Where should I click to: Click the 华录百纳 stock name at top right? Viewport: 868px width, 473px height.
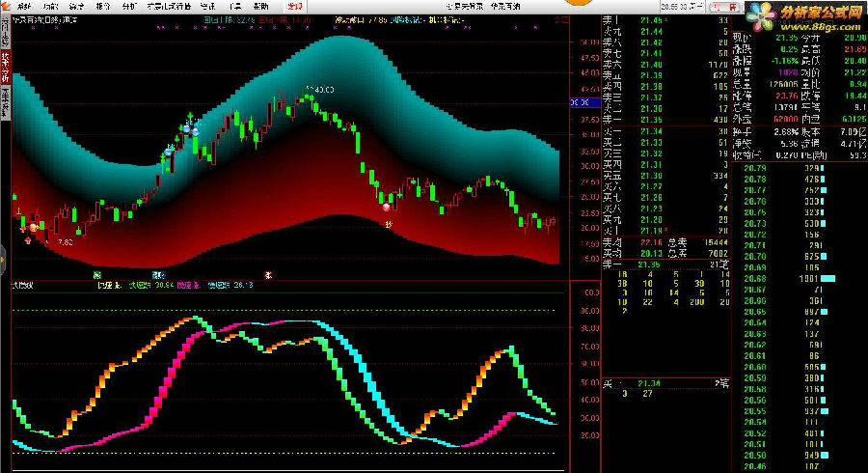pyautogui.click(x=504, y=7)
